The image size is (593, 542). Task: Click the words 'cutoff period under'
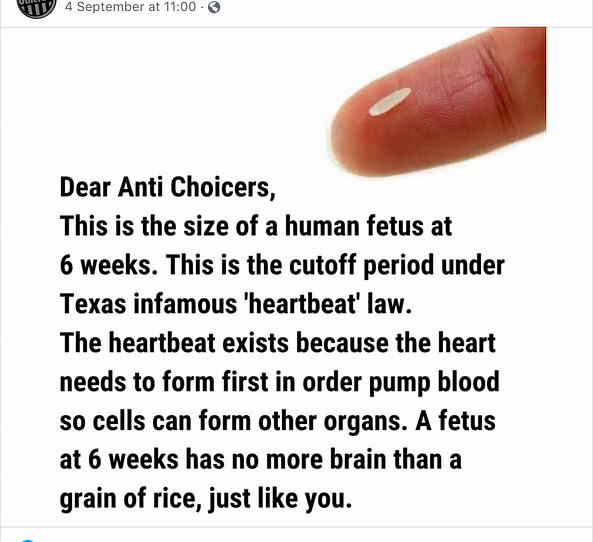(397, 266)
